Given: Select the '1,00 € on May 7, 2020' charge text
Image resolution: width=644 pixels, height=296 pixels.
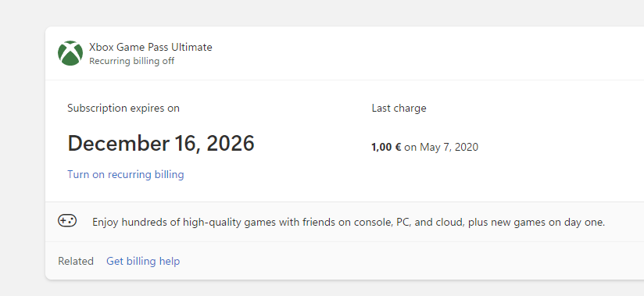Looking at the screenshot, I should (x=424, y=147).
